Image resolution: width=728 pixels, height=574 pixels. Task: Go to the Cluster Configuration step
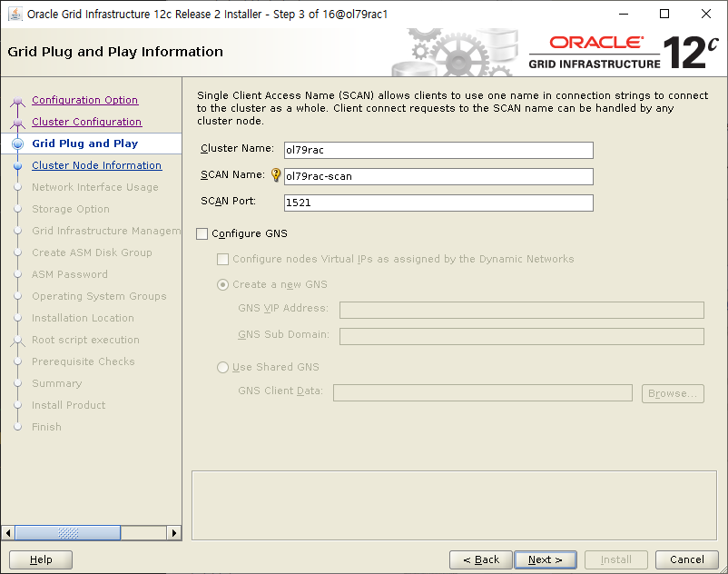tap(87, 122)
